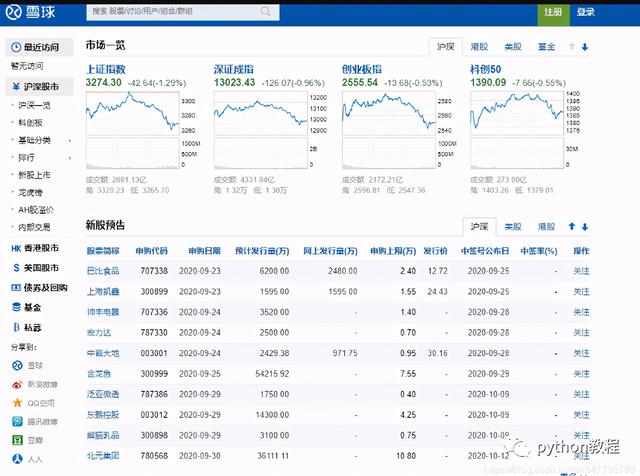This screenshot has width=640, height=476.
Task: Share to 腾讯微博 icon
Action: click(x=18, y=421)
